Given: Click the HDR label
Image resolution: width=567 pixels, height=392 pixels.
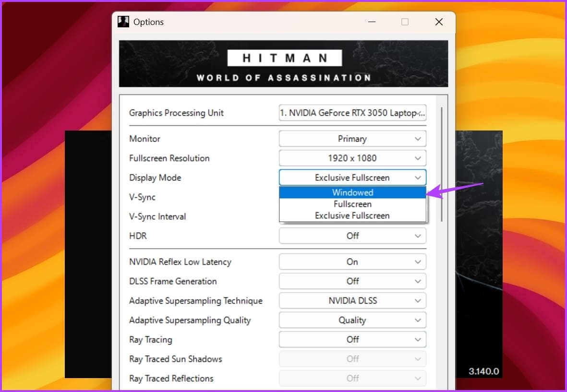Looking at the screenshot, I should 138,236.
